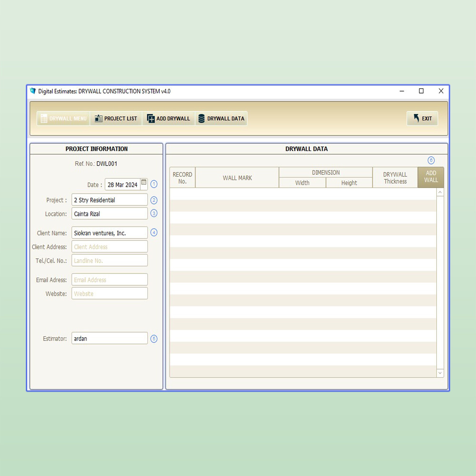476x476 pixels.
Task: Click the Client Name field
Action: click(x=109, y=232)
